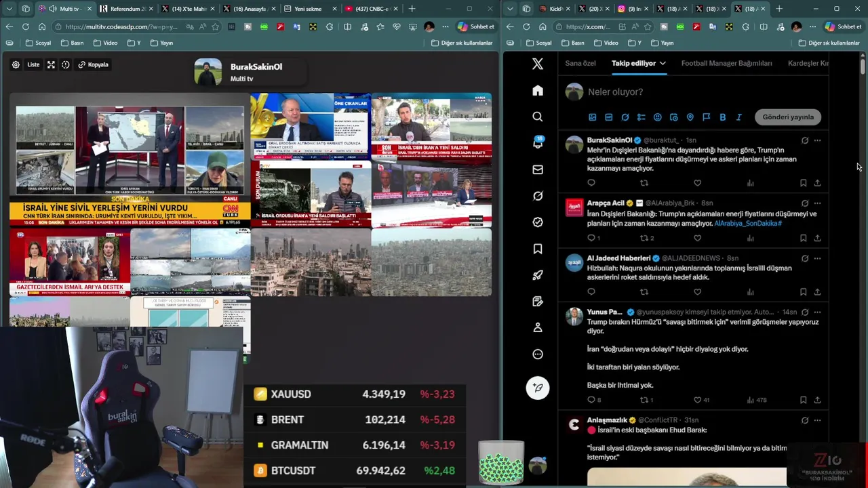Click left browser address bar multitv URL

coord(122,26)
